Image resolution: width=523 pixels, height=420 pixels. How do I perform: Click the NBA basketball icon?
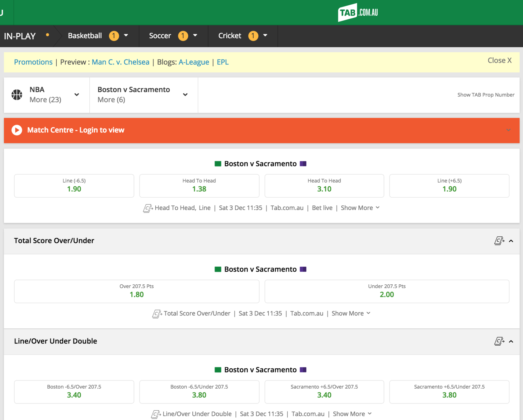click(x=17, y=95)
